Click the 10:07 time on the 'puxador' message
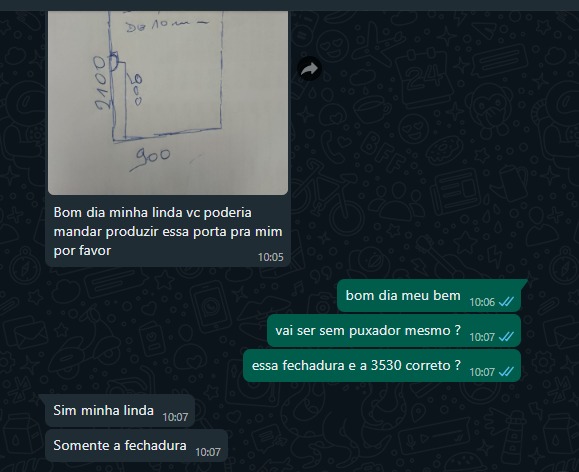The height and width of the screenshot is (472, 579). pos(482,337)
